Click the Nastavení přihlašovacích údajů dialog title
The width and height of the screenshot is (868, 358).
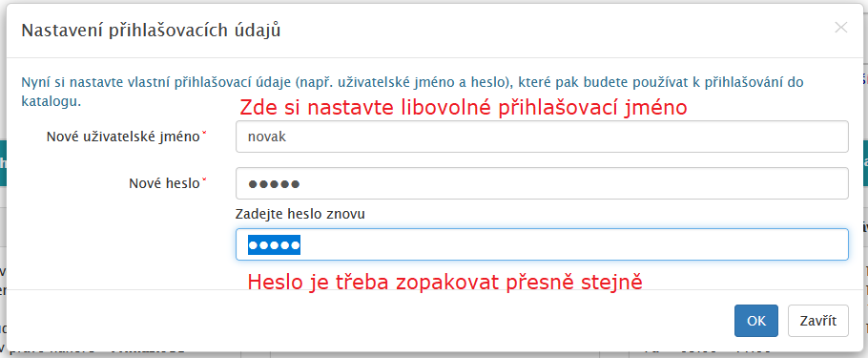(x=151, y=30)
